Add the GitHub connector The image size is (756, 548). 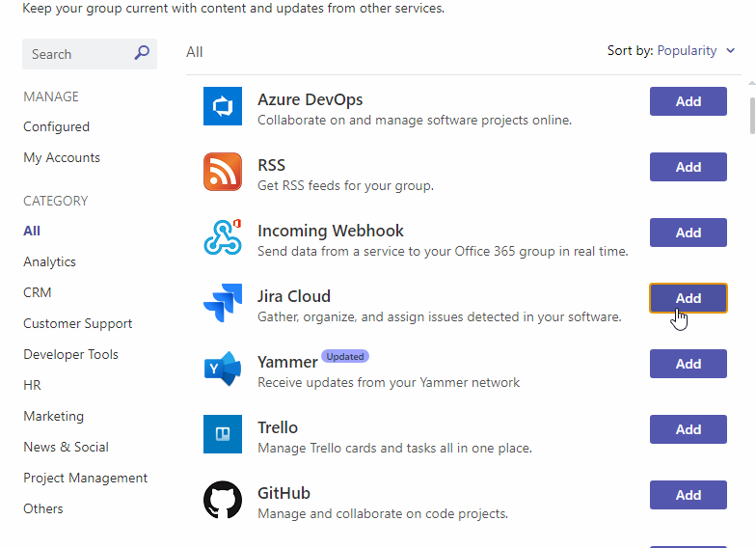coord(688,495)
